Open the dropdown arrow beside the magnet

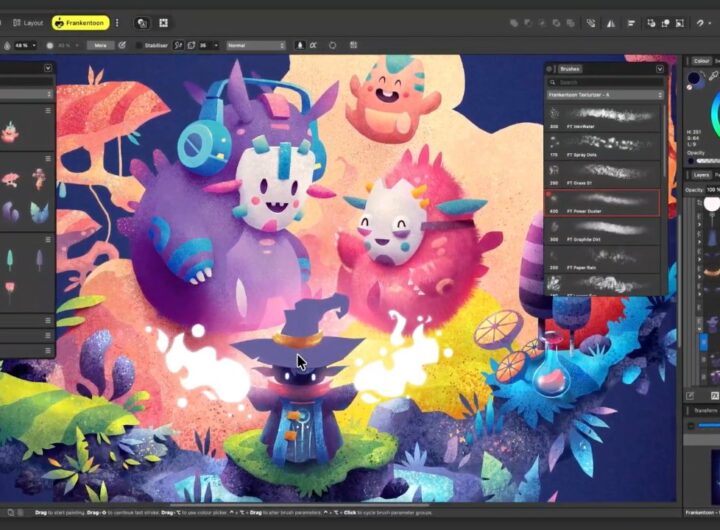point(710,23)
